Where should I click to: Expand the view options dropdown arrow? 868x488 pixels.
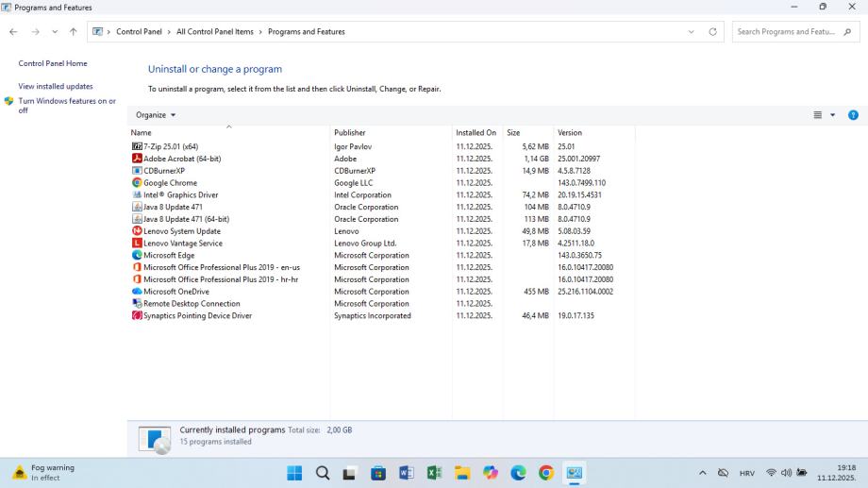pyautogui.click(x=833, y=115)
